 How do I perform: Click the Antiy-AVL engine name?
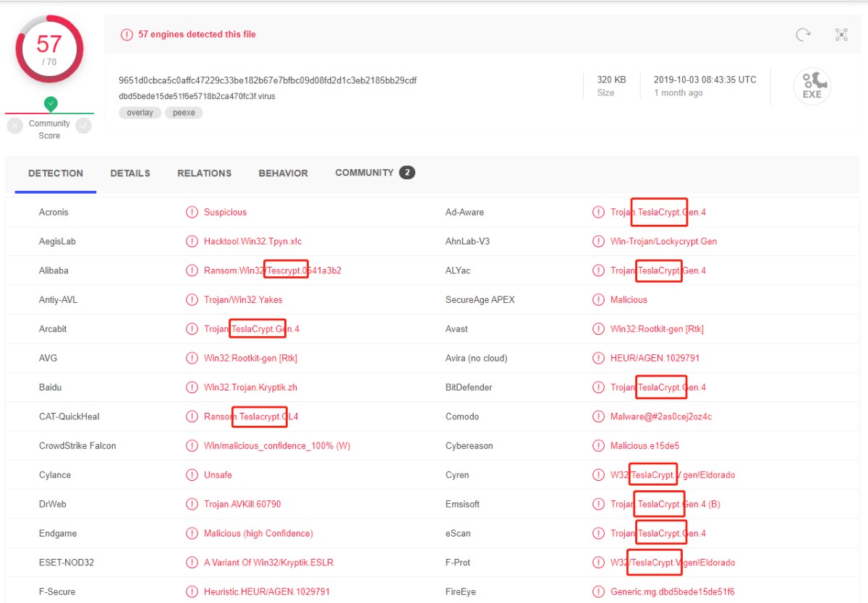(x=58, y=300)
